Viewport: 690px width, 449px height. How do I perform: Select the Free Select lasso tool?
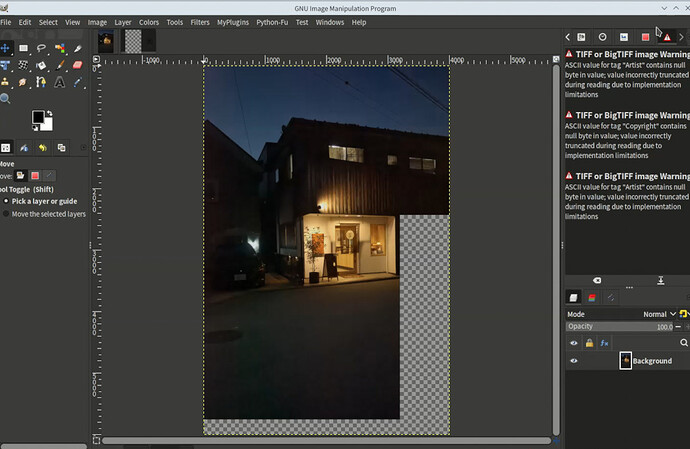(x=41, y=48)
